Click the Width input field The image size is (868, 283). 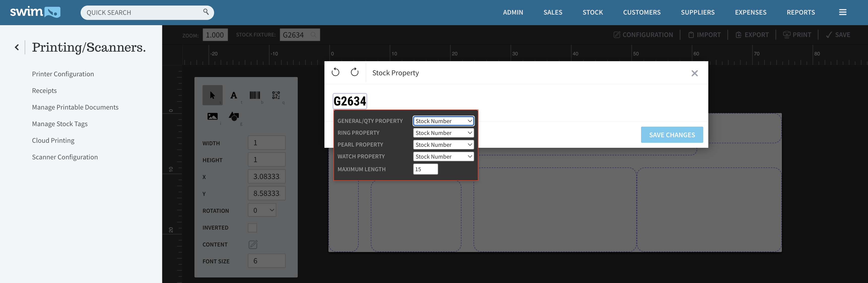266,143
